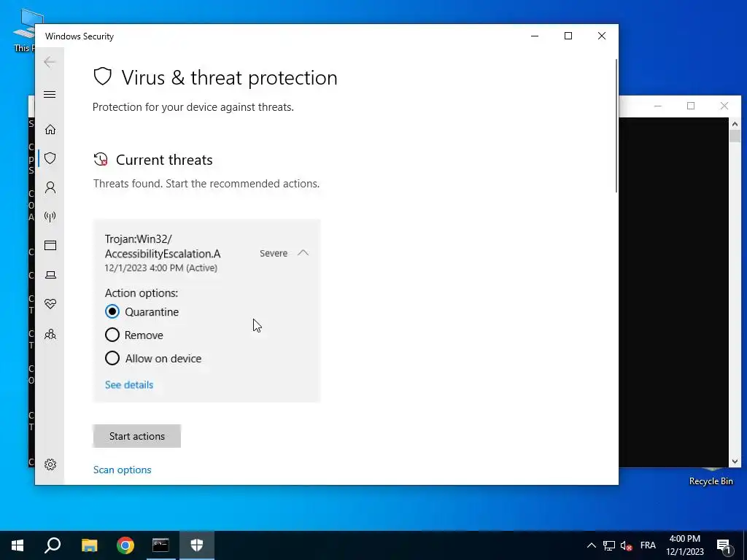Open the Home section in the sidebar

[50, 130]
